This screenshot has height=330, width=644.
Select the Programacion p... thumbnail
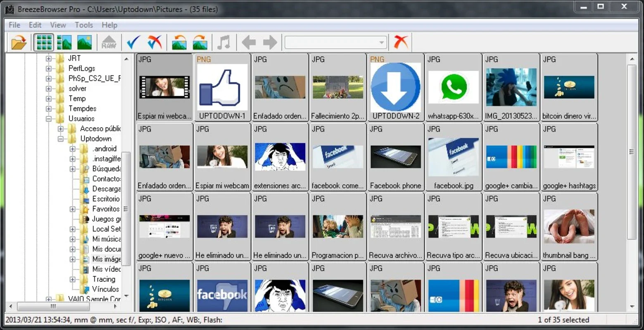click(338, 227)
